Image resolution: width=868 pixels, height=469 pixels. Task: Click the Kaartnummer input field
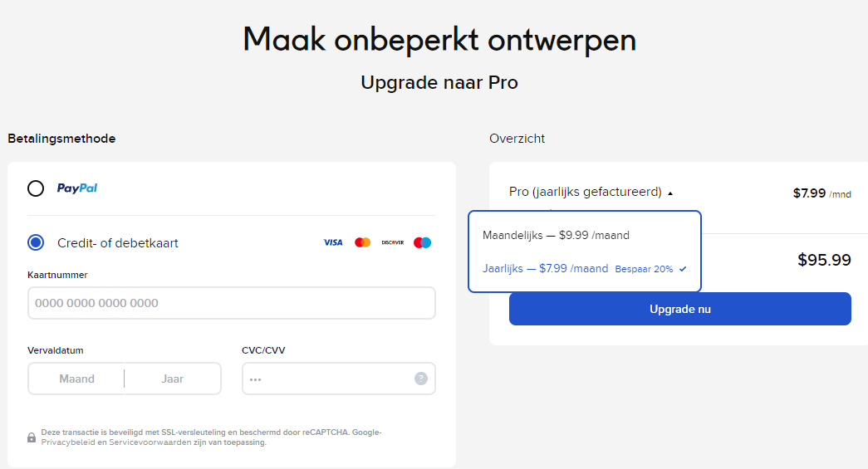tap(232, 302)
